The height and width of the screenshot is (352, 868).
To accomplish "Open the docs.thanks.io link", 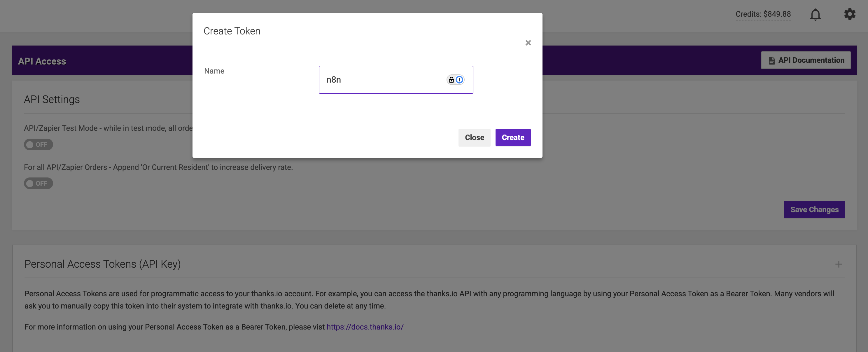I will [x=365, y=327].
